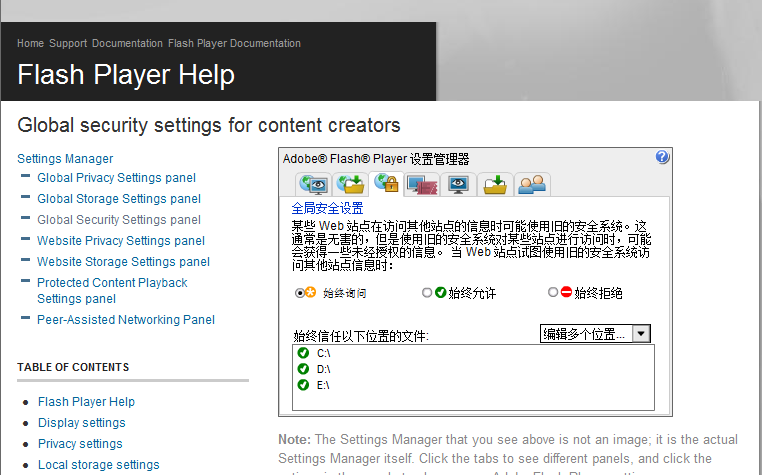Click the blue help question mark icon
762x475 pixels.
click(x=662, y=157)
